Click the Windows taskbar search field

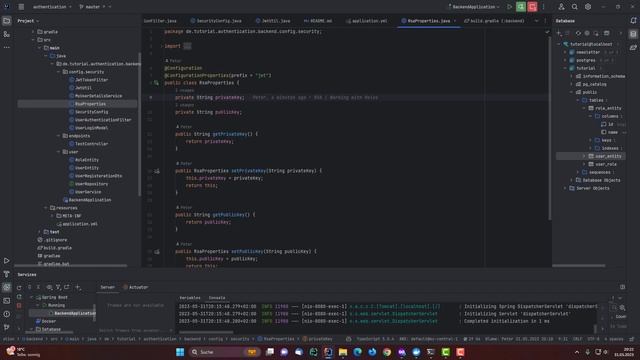225,352
